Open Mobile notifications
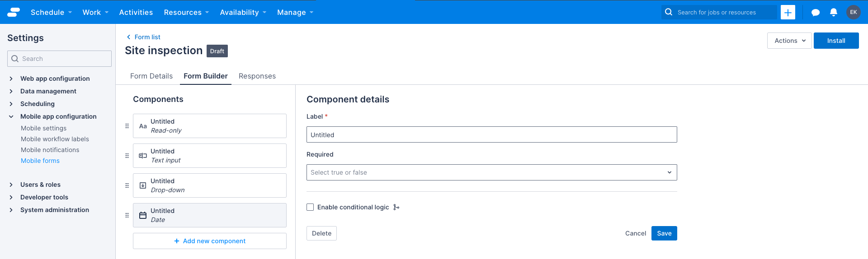Viewport: 868px width, 259px height. (x=50, y=150)
